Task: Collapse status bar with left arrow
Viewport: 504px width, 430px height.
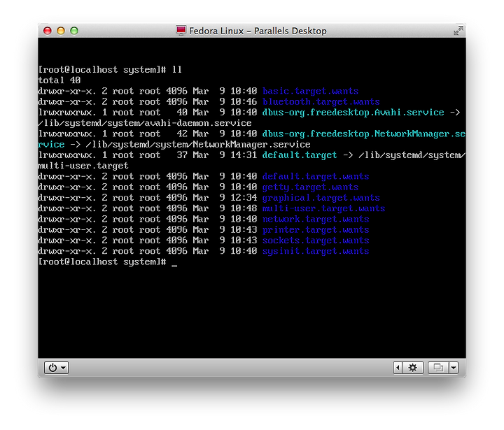Action: pyautogui.click(x=398, y=368)
